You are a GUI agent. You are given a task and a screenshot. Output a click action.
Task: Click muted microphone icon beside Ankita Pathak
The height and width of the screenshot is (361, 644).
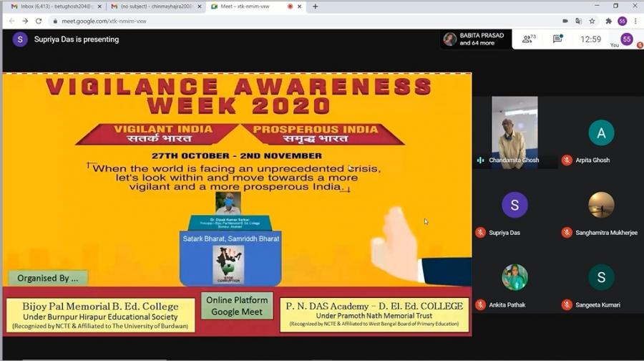480,305
